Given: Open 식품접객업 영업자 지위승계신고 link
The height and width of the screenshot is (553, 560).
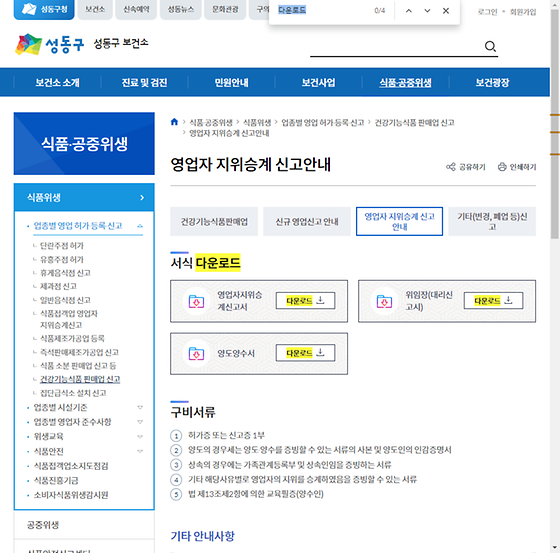Looking at the screenshot, I should point(69,319).
